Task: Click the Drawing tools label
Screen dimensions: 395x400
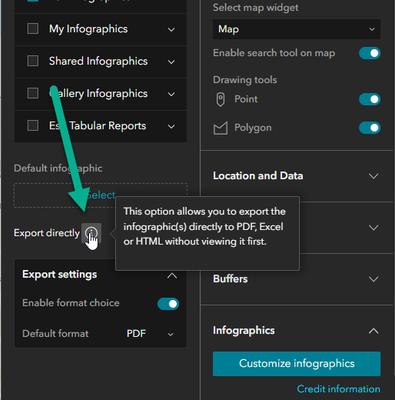Action: (245, 80)
